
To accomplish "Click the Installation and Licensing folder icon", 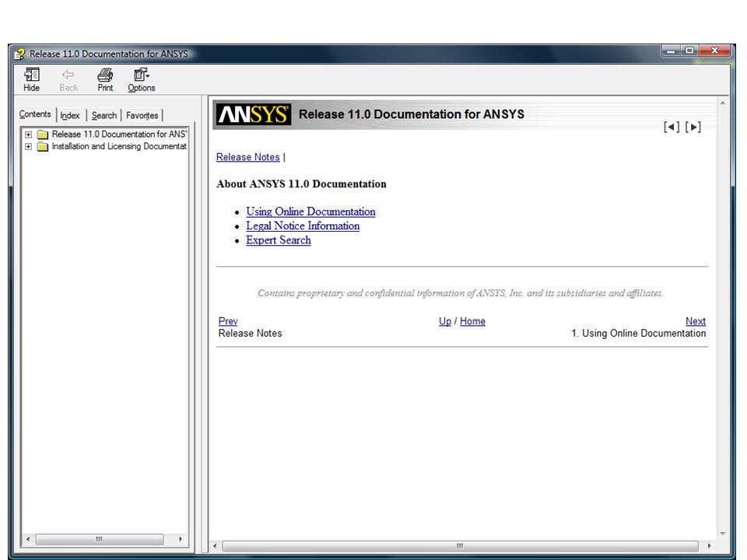I will (42, 147).
